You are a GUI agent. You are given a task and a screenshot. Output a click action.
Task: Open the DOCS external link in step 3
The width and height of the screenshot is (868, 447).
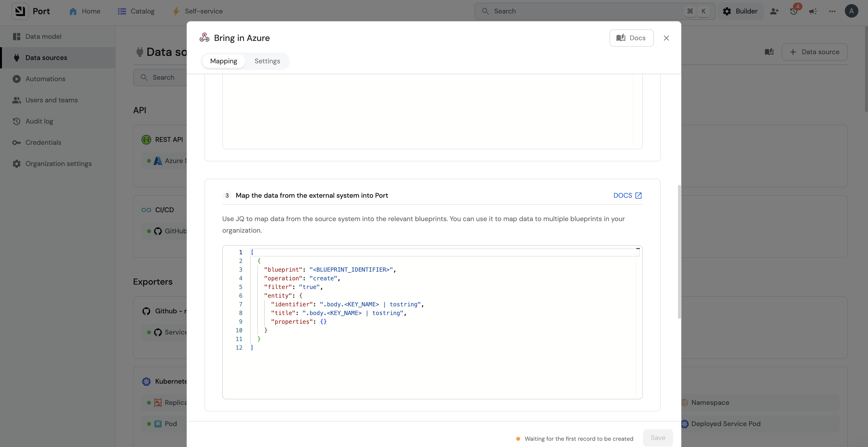tap(627, 195)
